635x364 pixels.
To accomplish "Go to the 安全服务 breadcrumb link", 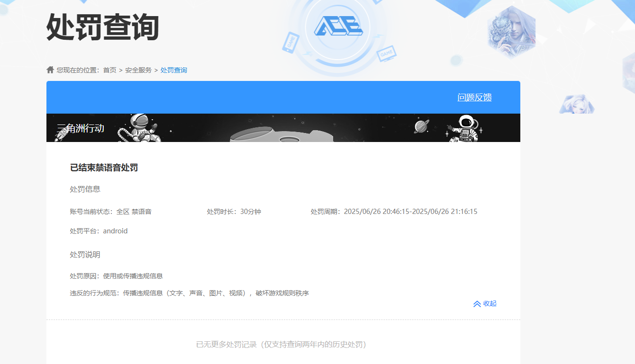I will coord(138,70).
